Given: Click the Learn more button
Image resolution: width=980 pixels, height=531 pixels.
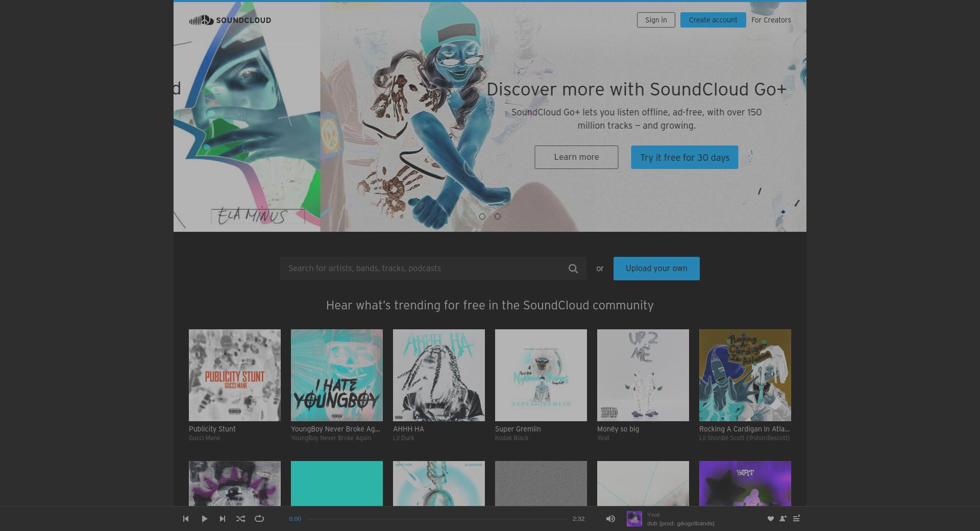Looking at the screenshot, I should [x=576, y=157].
